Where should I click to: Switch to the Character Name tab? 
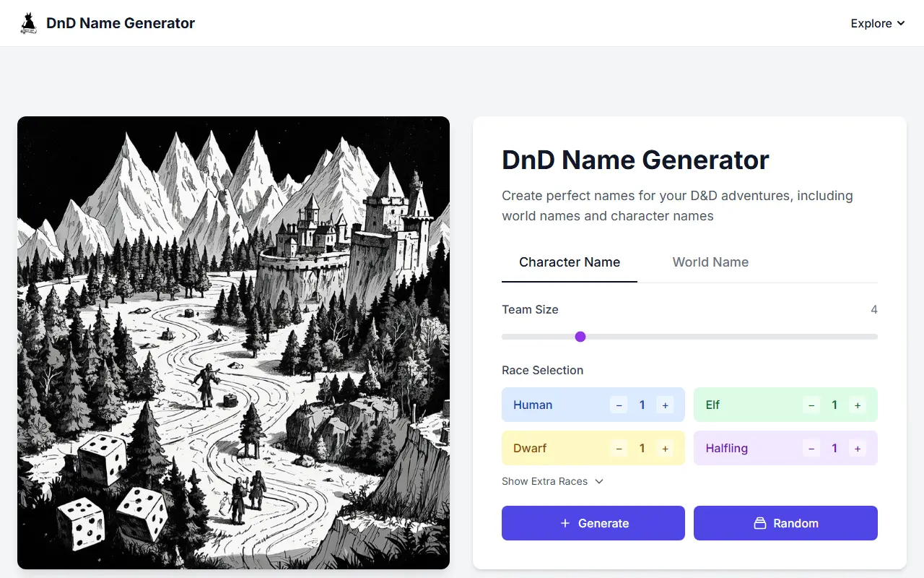click(x=570, y=262)
